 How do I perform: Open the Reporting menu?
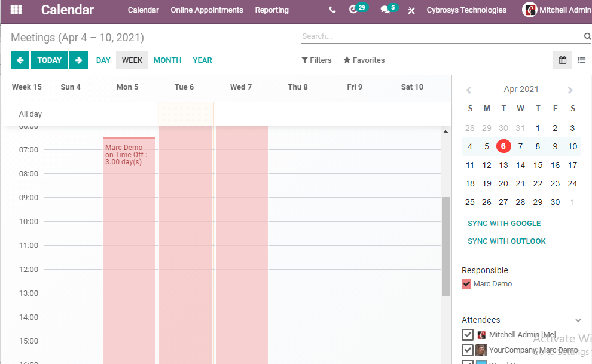pyautogui.click(x=271, y=10)
